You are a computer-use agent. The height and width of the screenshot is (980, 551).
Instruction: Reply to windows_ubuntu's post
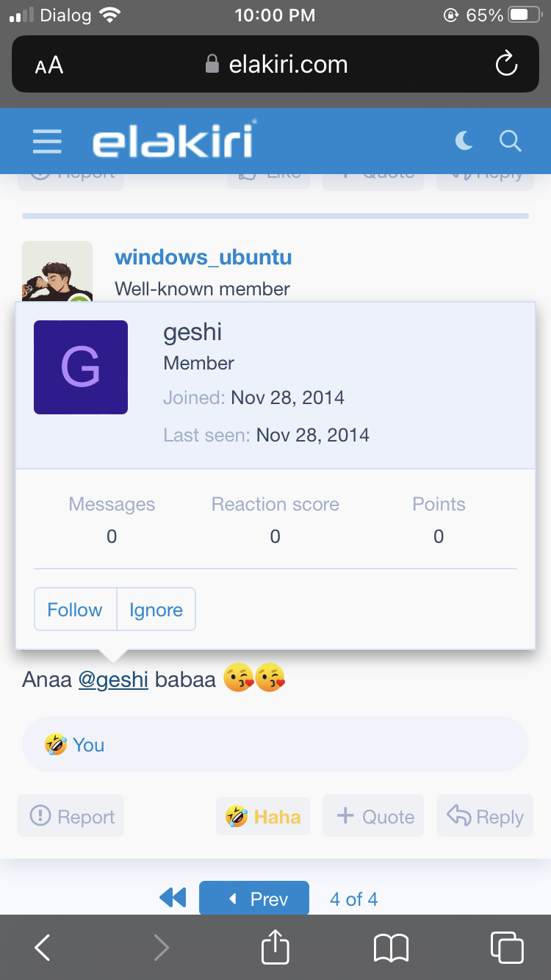tap(485, 816)
